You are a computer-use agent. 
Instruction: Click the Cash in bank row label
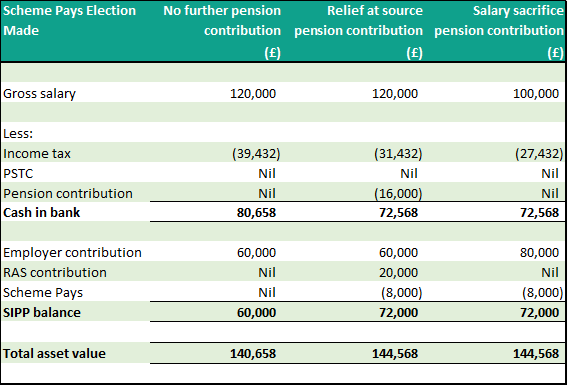41,213
